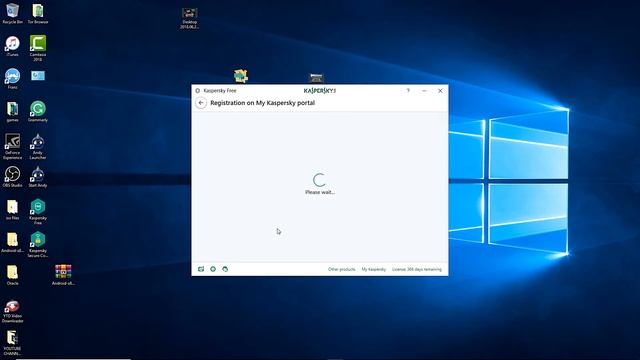640x360 pixels.
Task: Open My Kaspersky link
Action: [x=373, y=269]
